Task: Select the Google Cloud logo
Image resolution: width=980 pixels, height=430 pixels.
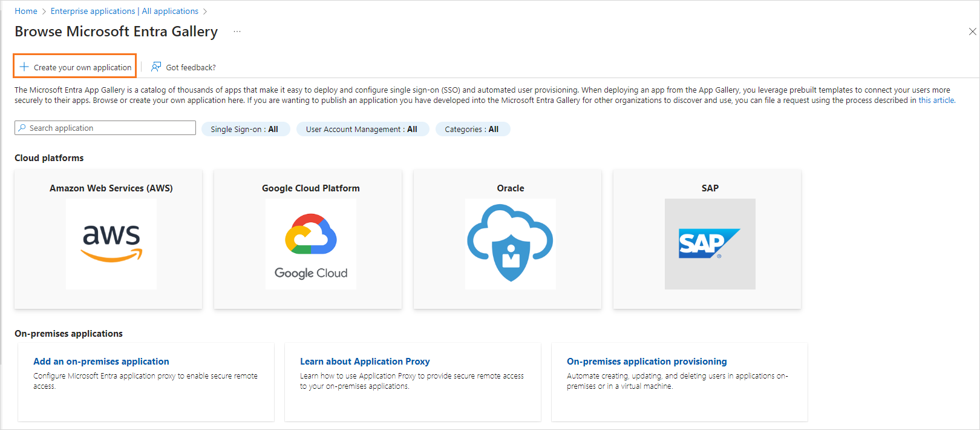Action: coord(311,244)
